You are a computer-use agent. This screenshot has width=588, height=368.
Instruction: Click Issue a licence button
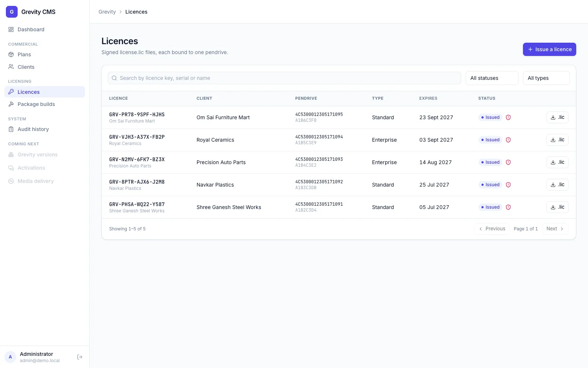(x=549, y=49)
